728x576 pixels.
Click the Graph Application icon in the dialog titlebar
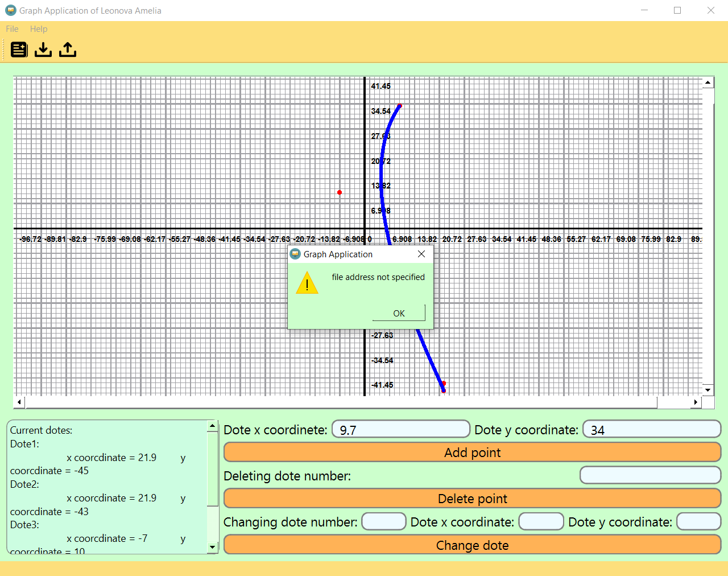point(295,254)
